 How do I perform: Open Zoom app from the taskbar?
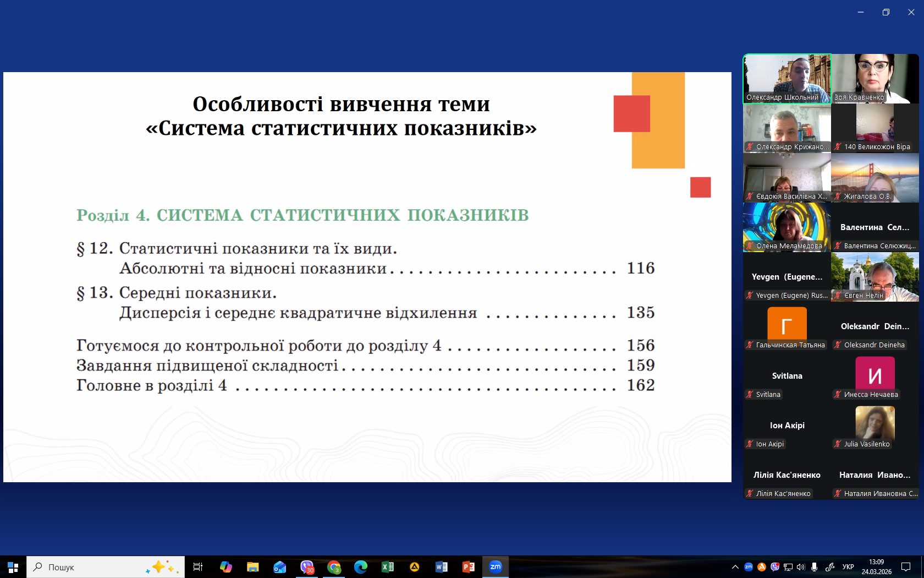496,566
